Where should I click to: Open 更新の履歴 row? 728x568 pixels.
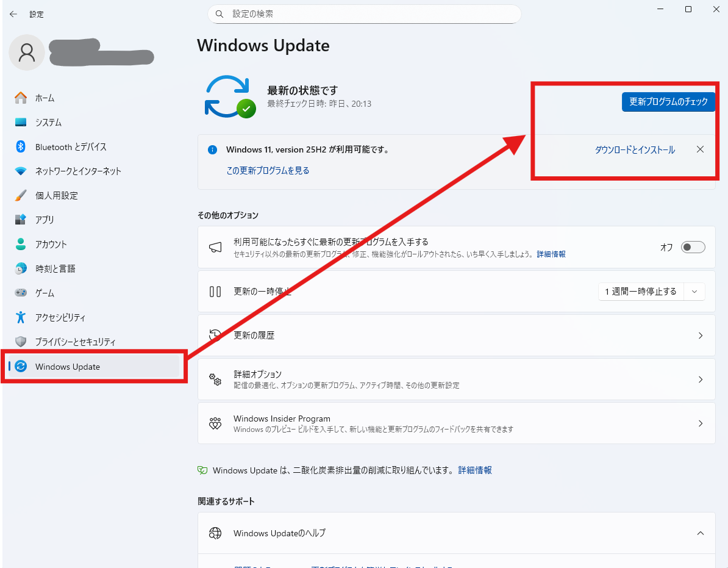pyautogui.click(x=456, y=336)
